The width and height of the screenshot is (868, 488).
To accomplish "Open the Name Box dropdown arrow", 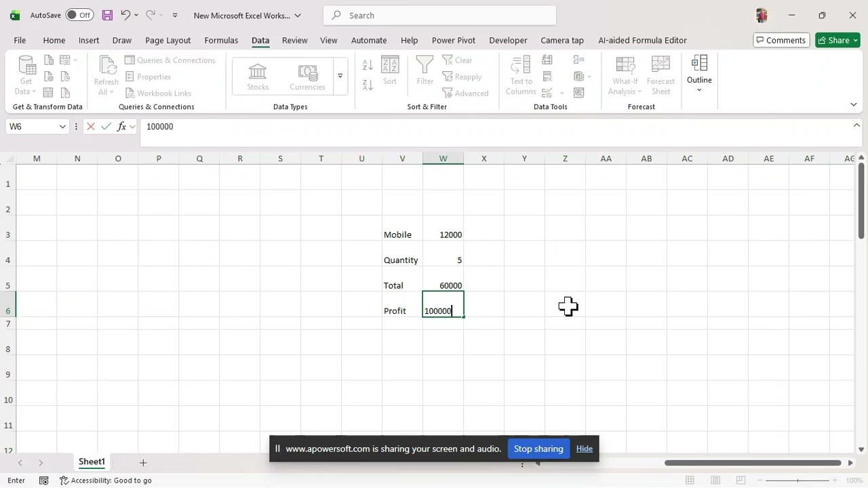I will coord(62,127).
